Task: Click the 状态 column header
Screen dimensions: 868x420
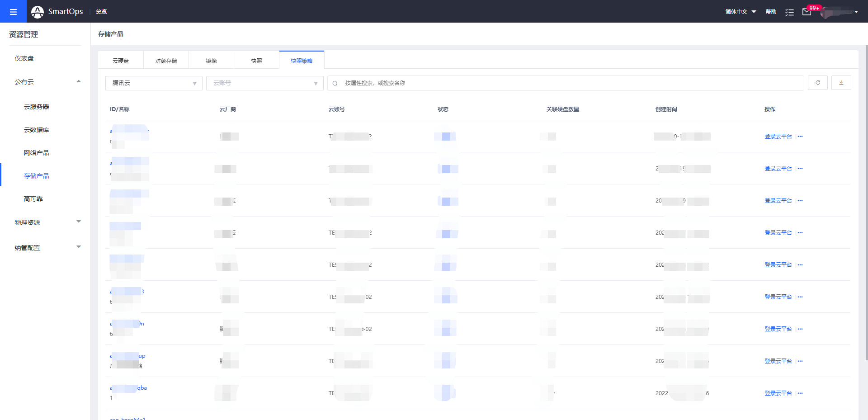Action: click(x=443, y=109)
